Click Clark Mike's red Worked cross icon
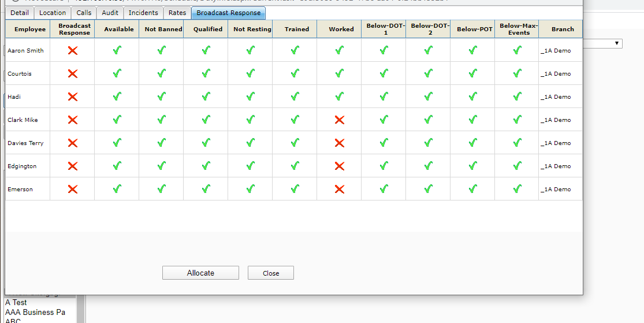 pos(339,120)
